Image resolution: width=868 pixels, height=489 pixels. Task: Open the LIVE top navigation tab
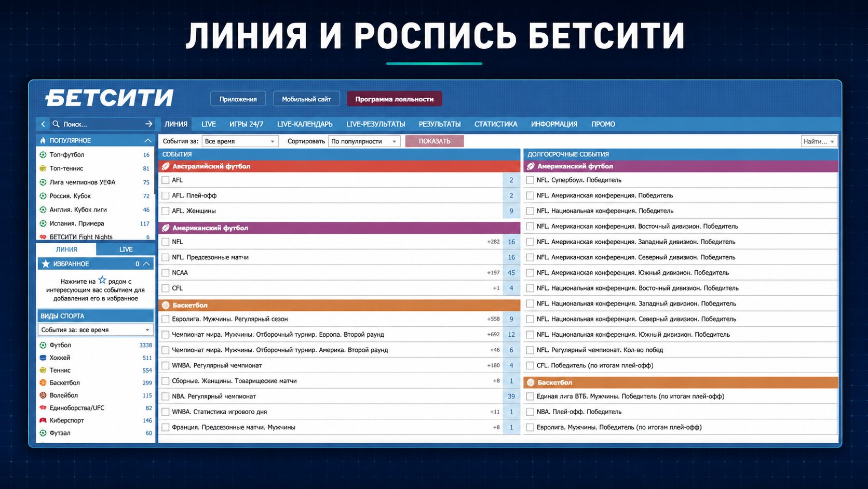coord(209,124)
